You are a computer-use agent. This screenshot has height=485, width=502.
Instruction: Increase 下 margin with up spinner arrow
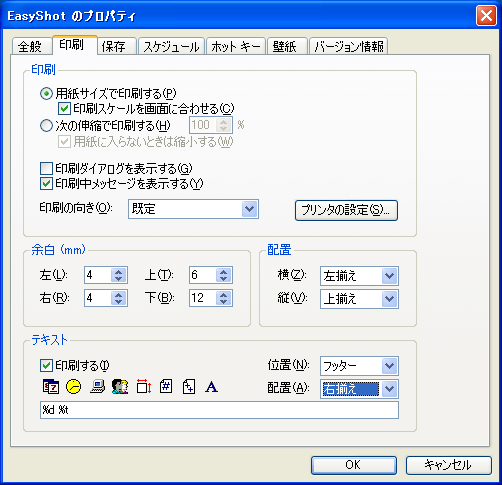[223, 294]
